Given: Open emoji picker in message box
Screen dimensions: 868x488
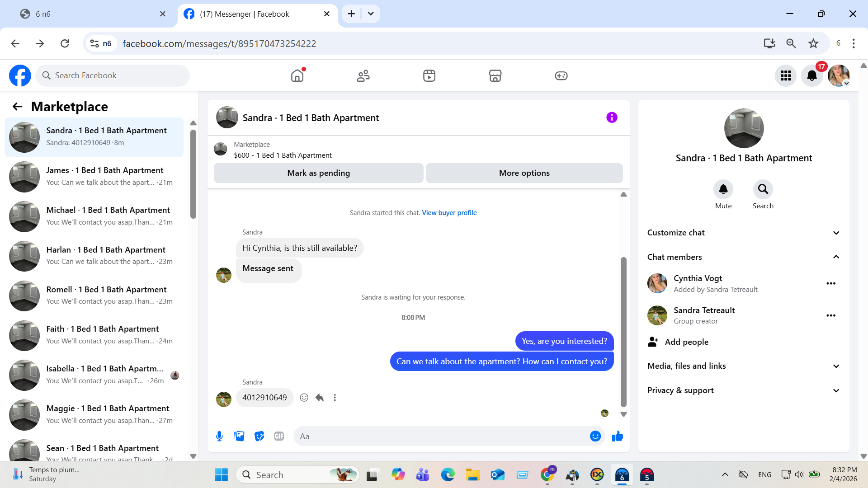Looking at the screenshot, I should [x=595, y=436].
